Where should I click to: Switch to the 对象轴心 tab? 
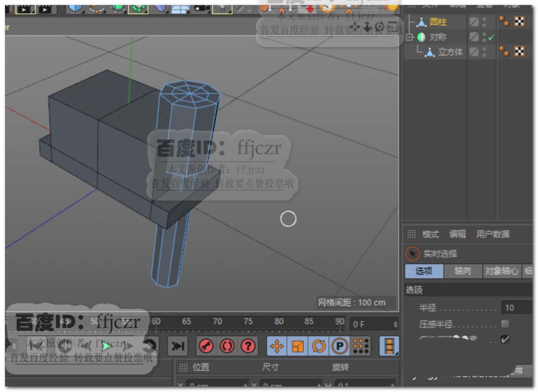501,271
